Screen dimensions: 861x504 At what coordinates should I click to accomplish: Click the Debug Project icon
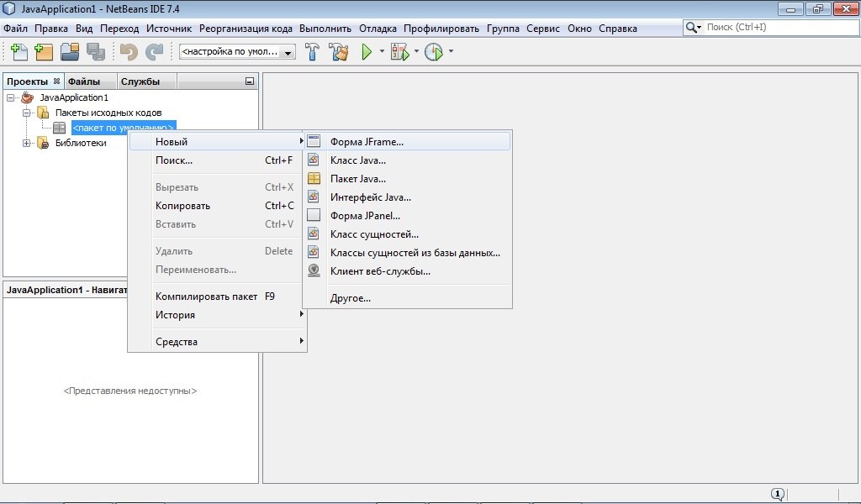pyautogui.click(x=399, y=51)
